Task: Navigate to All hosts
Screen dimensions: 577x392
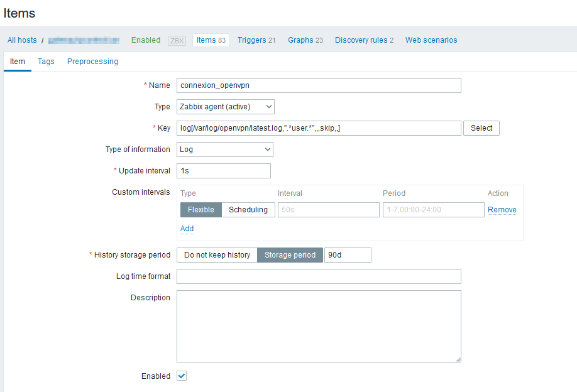Action: (22, 40)
